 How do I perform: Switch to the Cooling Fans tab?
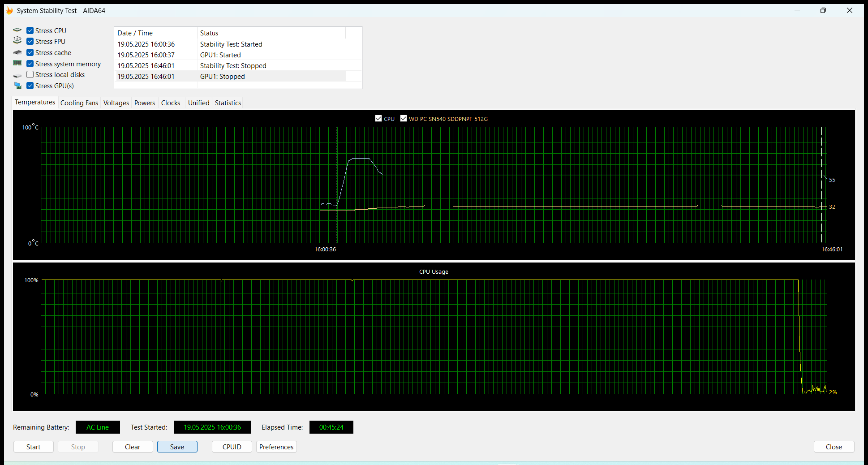pyautogui.click(x=79, y=103)
